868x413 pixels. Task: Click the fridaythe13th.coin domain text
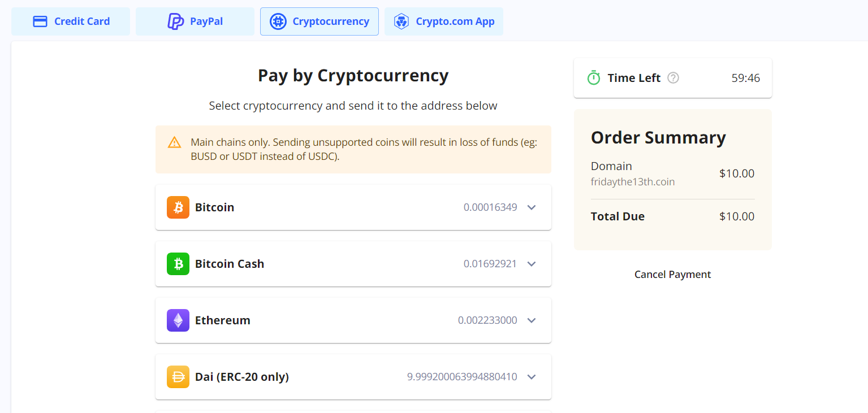pos(633,182)
